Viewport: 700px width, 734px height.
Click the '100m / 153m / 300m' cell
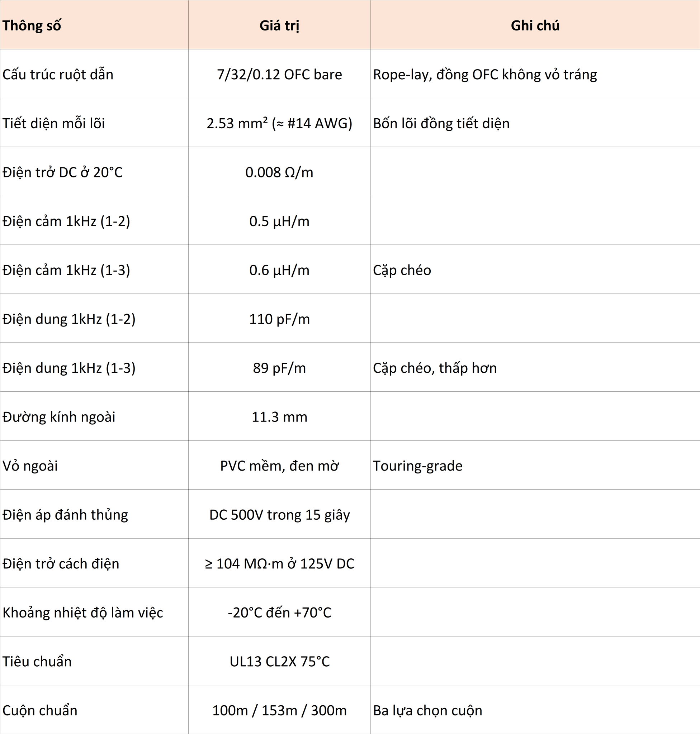[279, 709]
